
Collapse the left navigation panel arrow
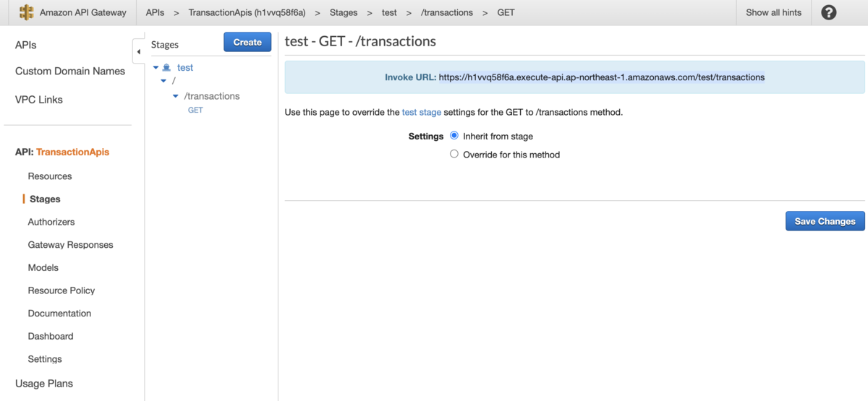[138, 51]
